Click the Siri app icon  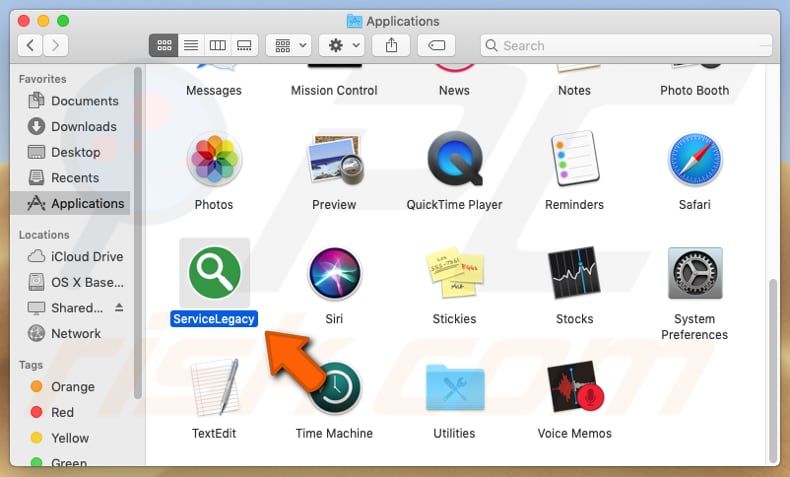click(x=334, y=274)
